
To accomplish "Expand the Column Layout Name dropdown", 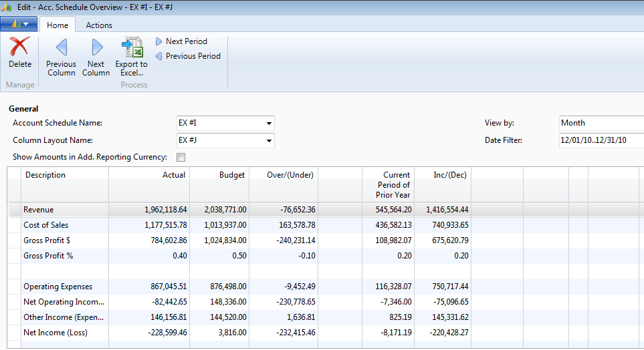I will (269, 141).
